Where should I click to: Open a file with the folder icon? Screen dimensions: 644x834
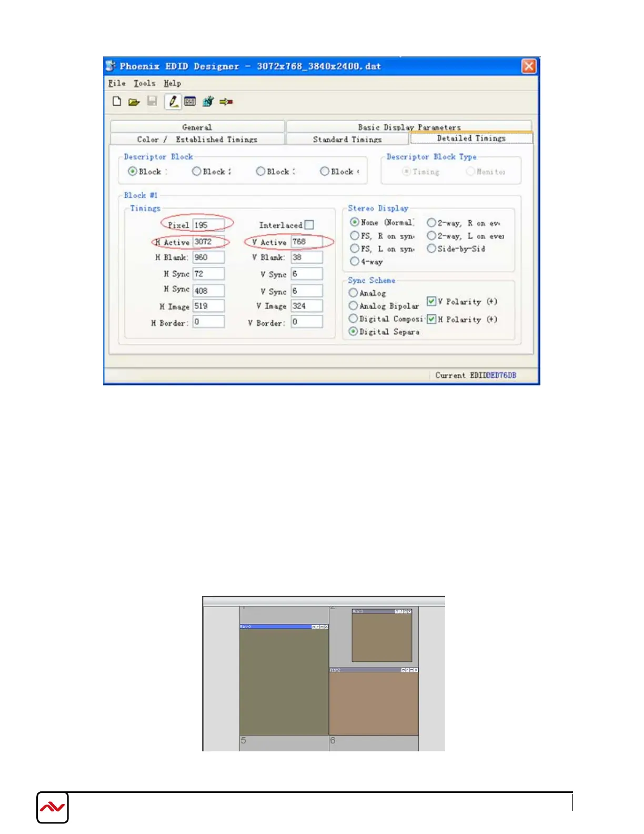tap(134, 102)
